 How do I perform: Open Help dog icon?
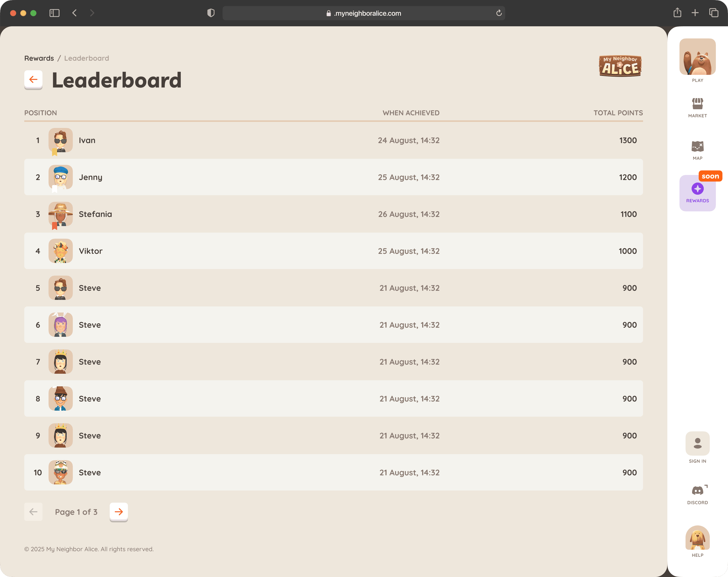tap(697, 538)
